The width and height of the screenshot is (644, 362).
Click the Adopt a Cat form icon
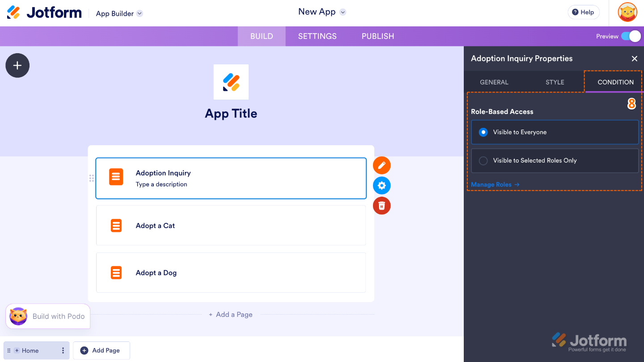coord(116,225)
